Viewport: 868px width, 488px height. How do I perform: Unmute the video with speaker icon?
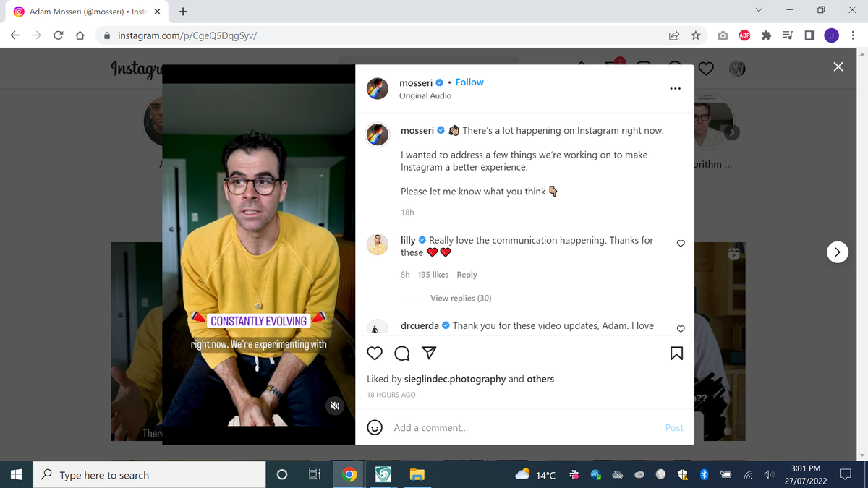coord(335,406)
